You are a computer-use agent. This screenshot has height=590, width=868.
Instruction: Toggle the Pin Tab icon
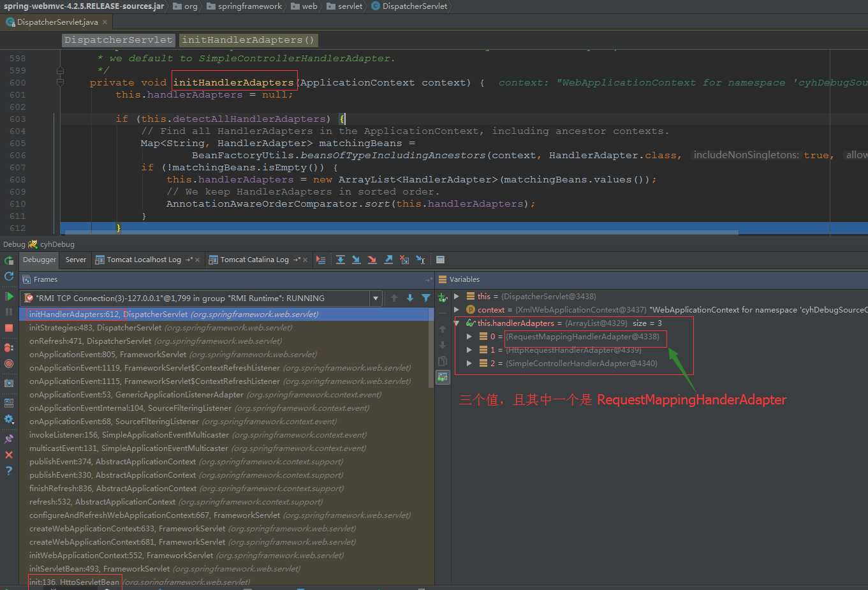click(x=9, y=439)
